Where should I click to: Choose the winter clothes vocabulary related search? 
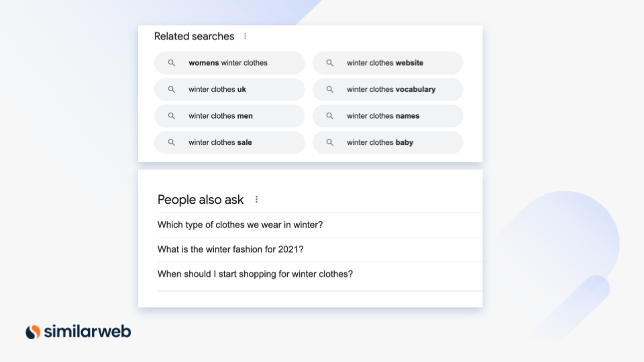pyautogui.click(x=388, y=89)
